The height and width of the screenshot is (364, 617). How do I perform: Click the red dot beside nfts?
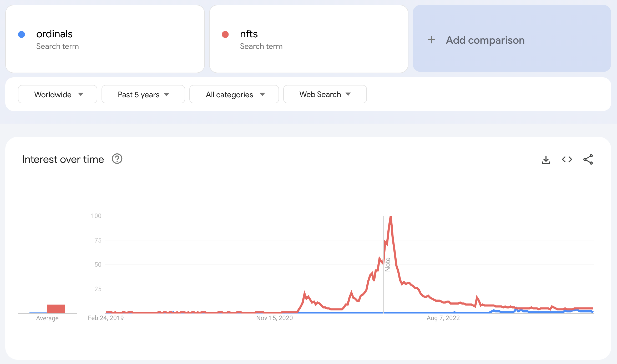tap(225, 34)
